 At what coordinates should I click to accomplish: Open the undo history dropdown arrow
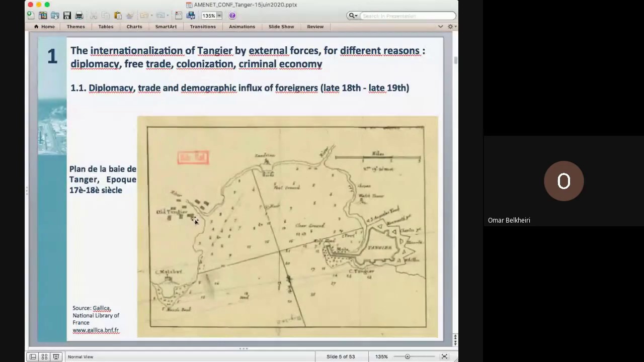pyautogui.click(x=152, y=16)
